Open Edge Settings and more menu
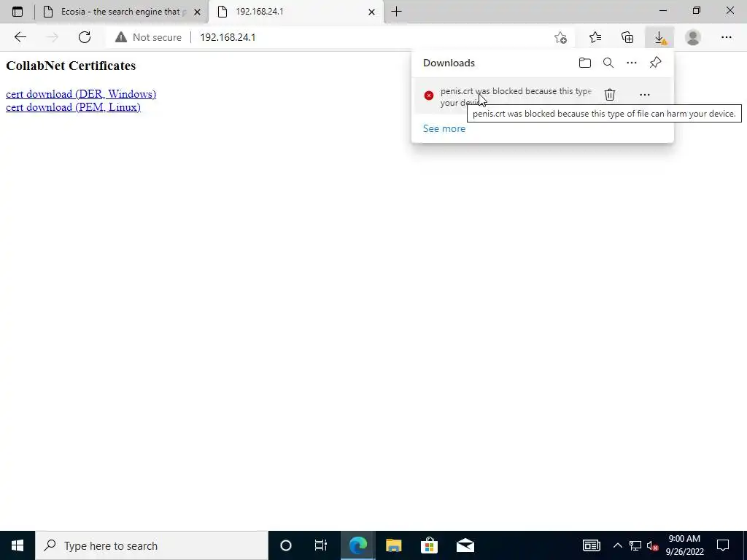This screenshot has height=560, width=747. pos(726,37)
